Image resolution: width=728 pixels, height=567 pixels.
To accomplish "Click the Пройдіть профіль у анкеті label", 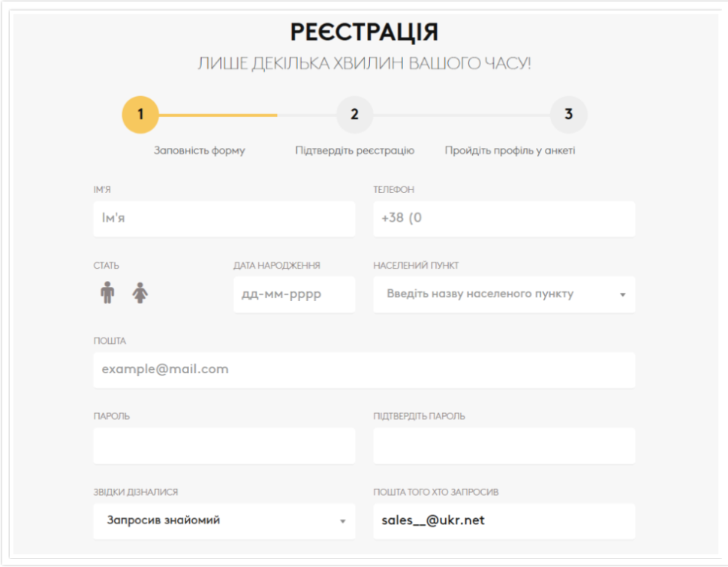I will pyautogui.click(x=510, y=150).
